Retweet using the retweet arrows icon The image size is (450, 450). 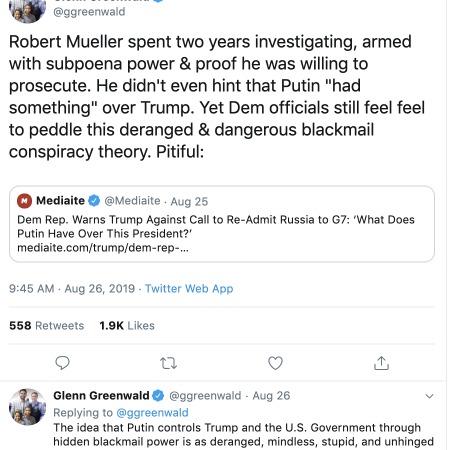coord(168,363)
